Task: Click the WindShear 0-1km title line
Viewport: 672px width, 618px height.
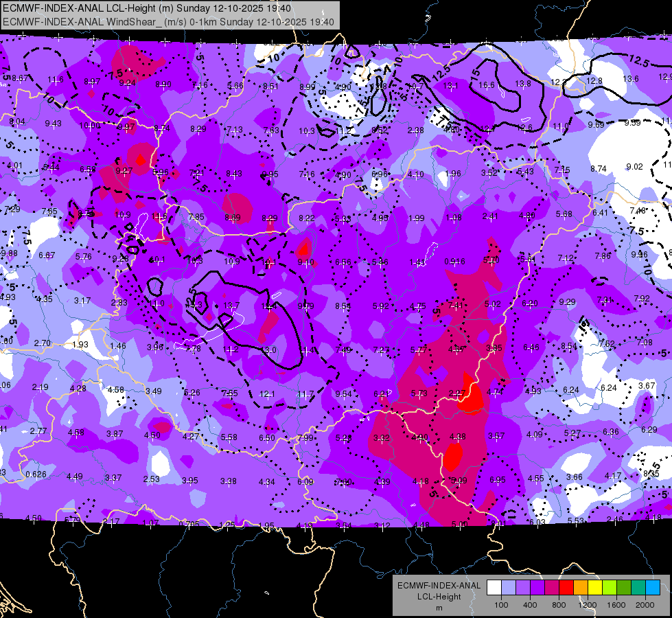Action: [168, 22]
